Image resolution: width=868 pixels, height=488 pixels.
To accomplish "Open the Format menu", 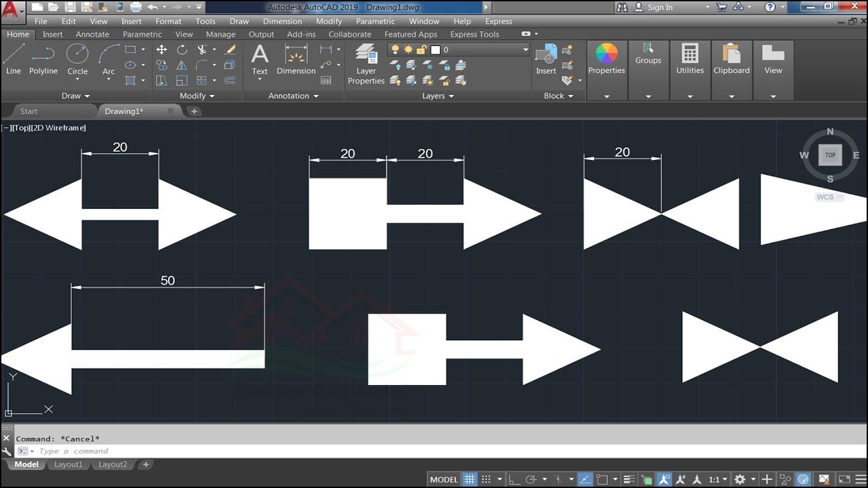I will [168, 21].
